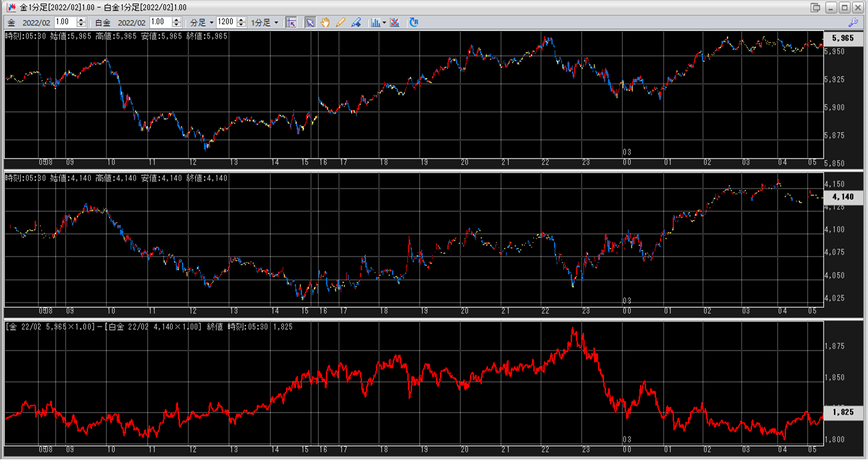Screen dimensions: 868x460
Task: Open the 1分足 timeframe dropdown
Action: (265, 22)
